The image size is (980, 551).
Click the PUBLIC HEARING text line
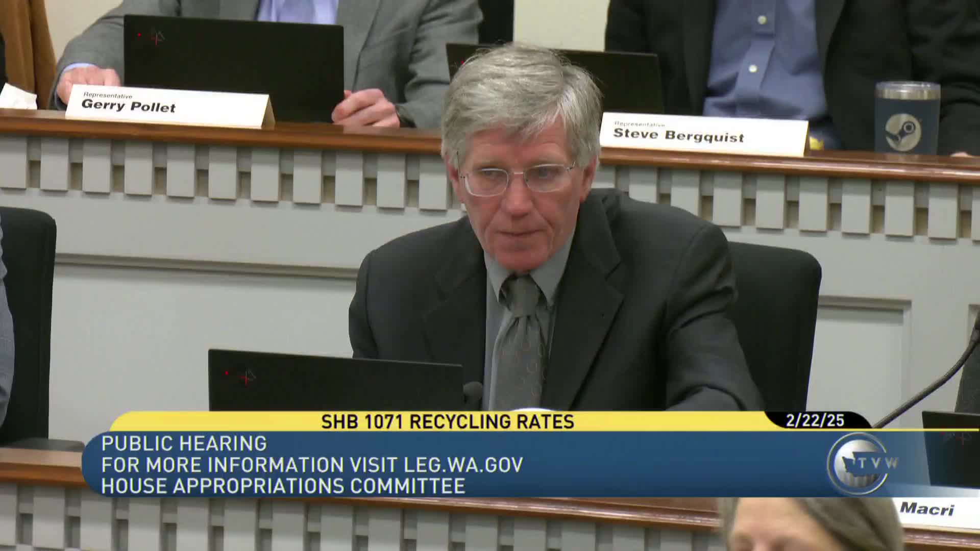point(184,445)
